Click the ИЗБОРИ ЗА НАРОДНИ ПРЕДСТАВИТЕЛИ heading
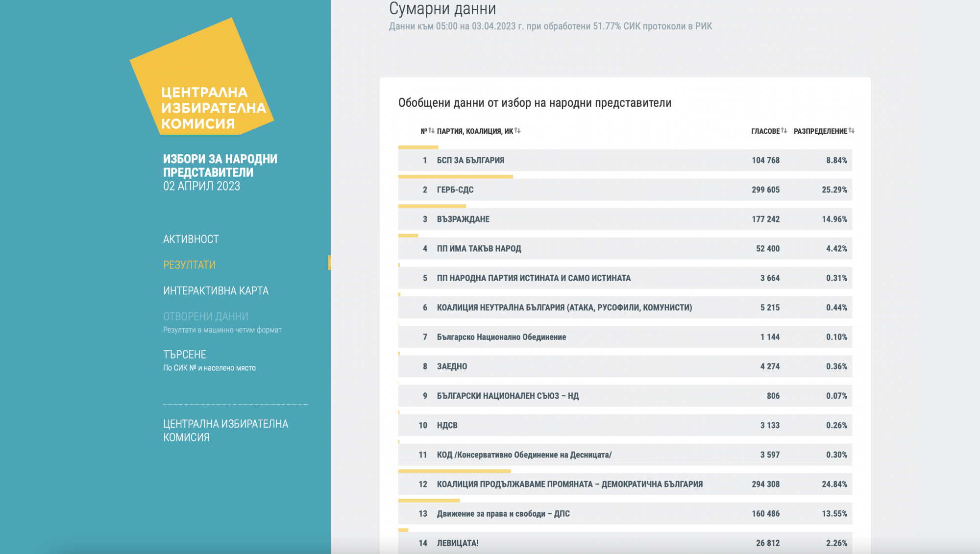This screenshot has width=980, height=554. click(x=220, y=166)
